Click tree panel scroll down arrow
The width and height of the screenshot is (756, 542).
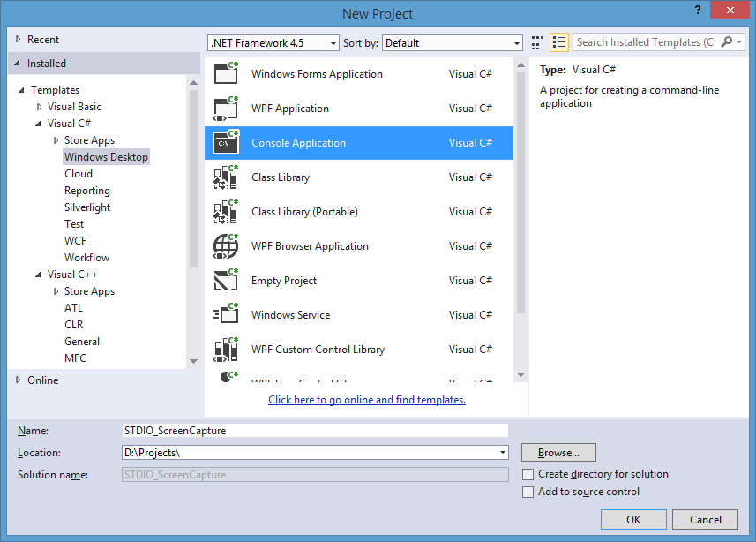click(194, 361)
